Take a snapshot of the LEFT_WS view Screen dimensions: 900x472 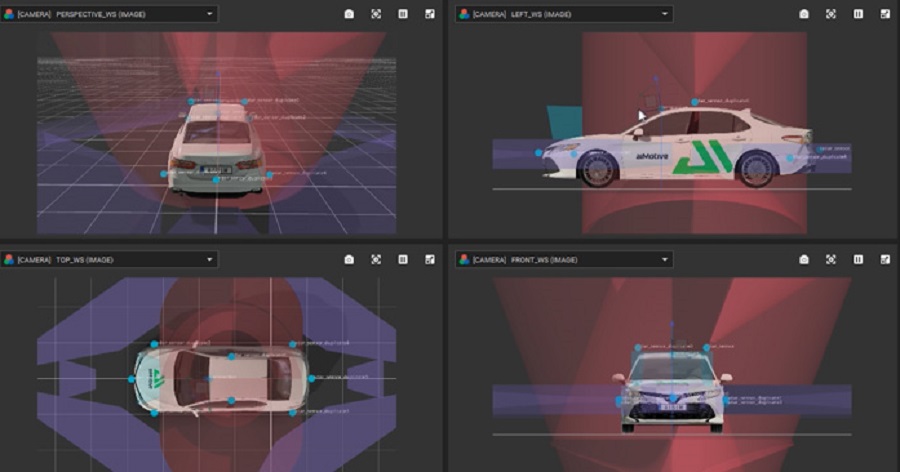[804, 14]
